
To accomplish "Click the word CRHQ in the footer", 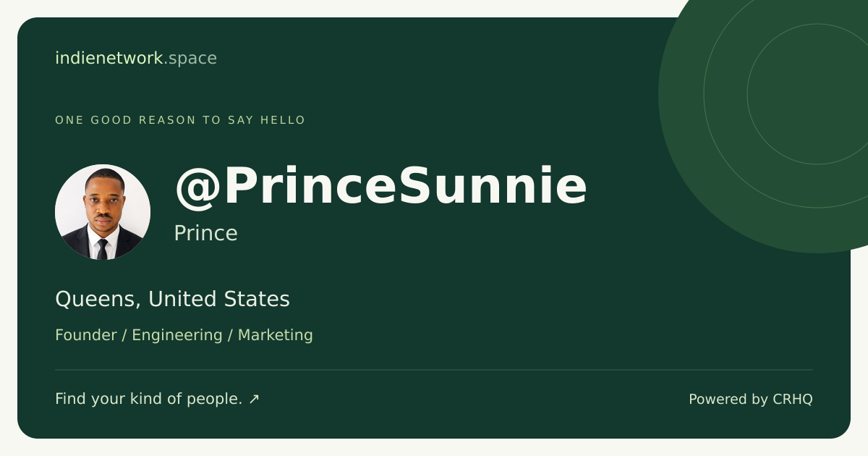I will (793, 399).
